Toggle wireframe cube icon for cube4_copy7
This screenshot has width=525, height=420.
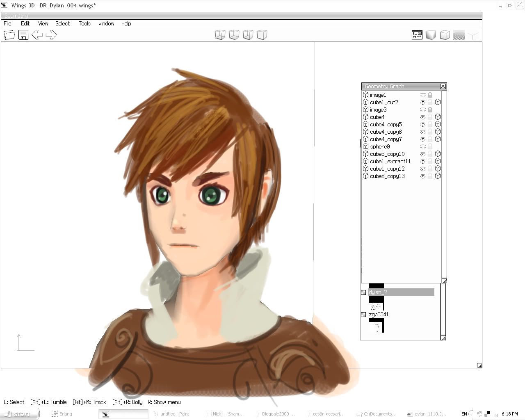(x=438, y=139)
